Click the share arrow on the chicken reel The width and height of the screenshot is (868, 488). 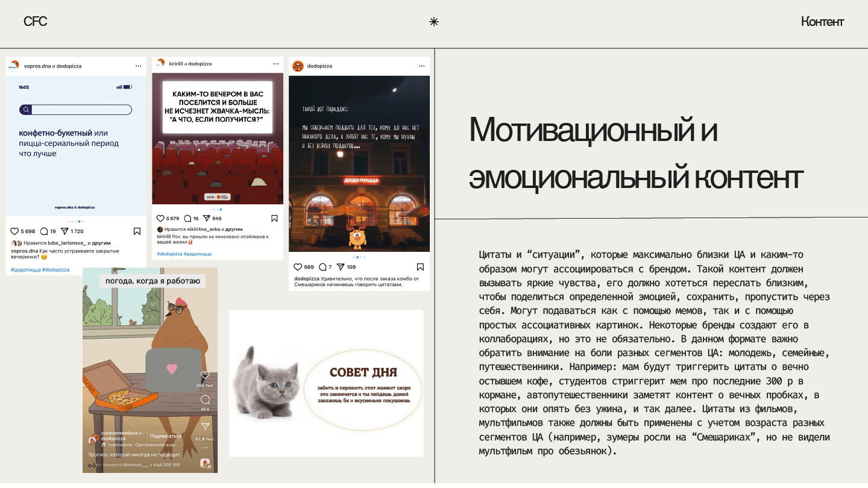pyautogui.click(x=205, y=427)
